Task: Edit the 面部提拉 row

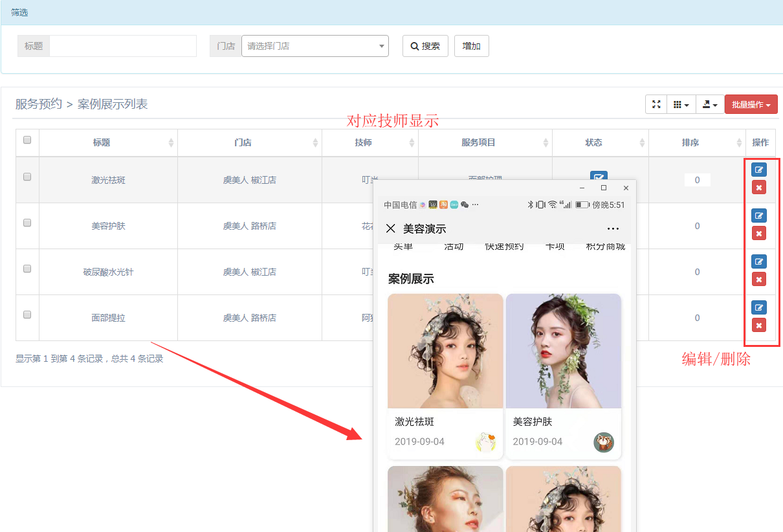Action: tap(759, 307)
